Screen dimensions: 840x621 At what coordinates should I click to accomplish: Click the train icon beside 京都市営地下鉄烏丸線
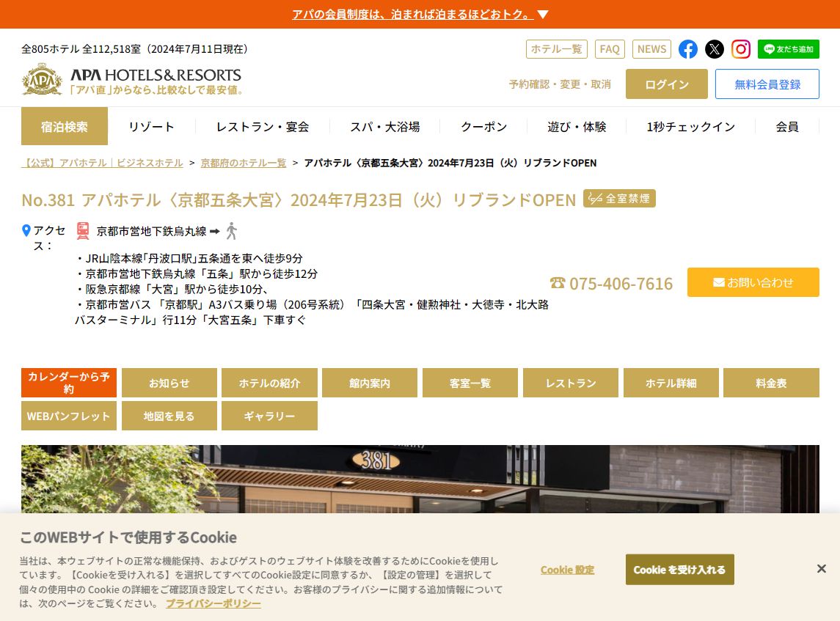82,231
